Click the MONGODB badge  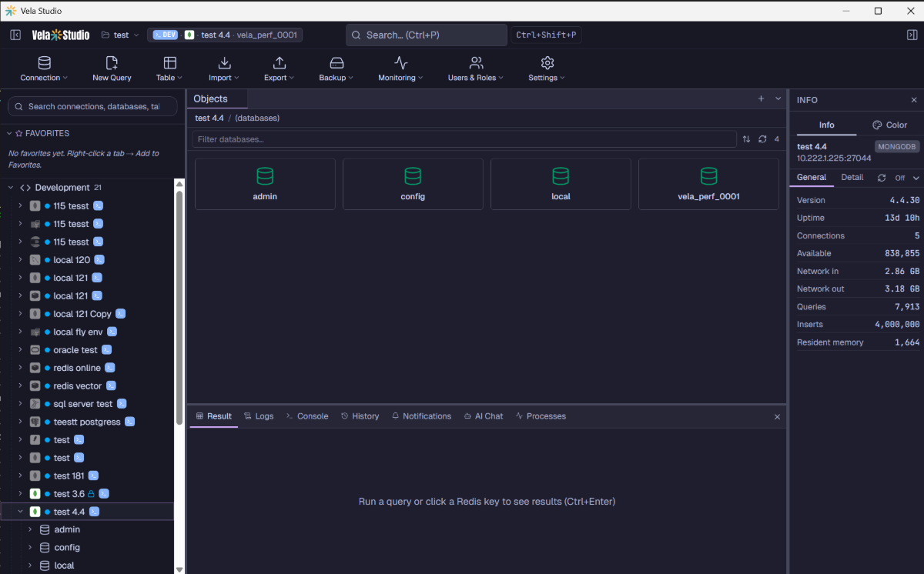point(897,146)
